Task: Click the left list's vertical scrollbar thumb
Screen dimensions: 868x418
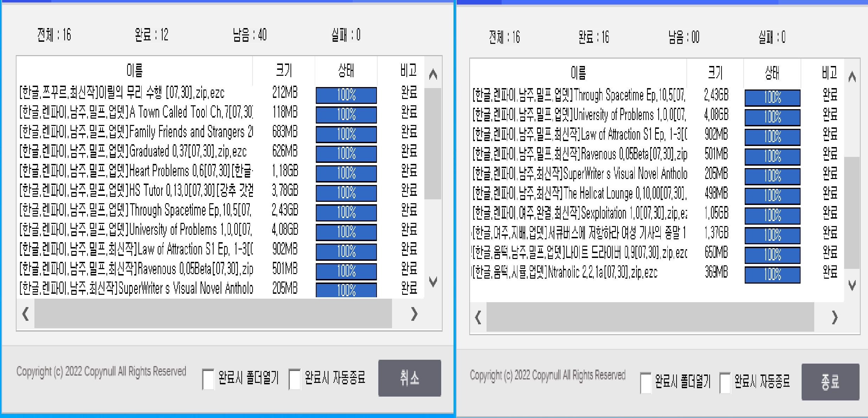Action: 433,143
